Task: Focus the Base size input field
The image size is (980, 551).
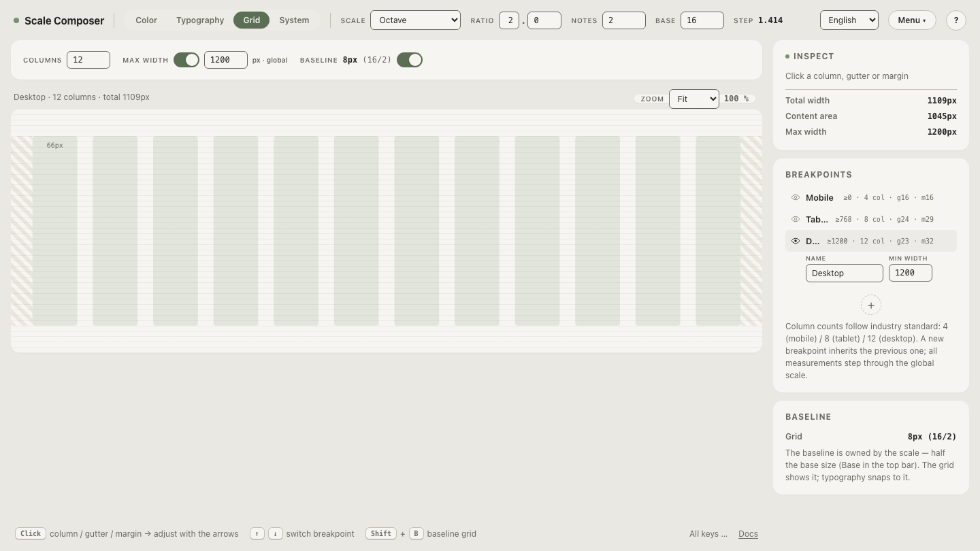Action: (x=702, y=20)
